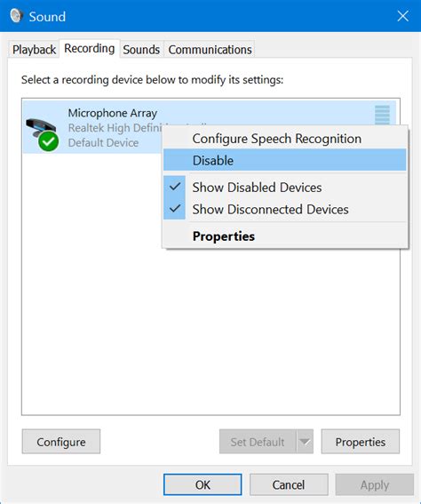Click the Microphone Array level meter
The width and height of the screenshot is (421, 504).
(x=382, y=115)
